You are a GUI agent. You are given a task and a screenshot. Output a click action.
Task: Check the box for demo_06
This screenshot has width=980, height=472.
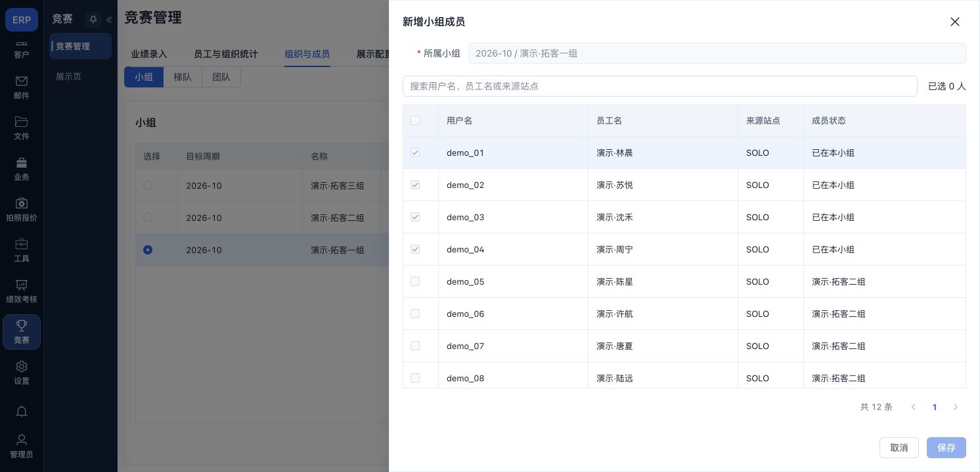(415, 314)
